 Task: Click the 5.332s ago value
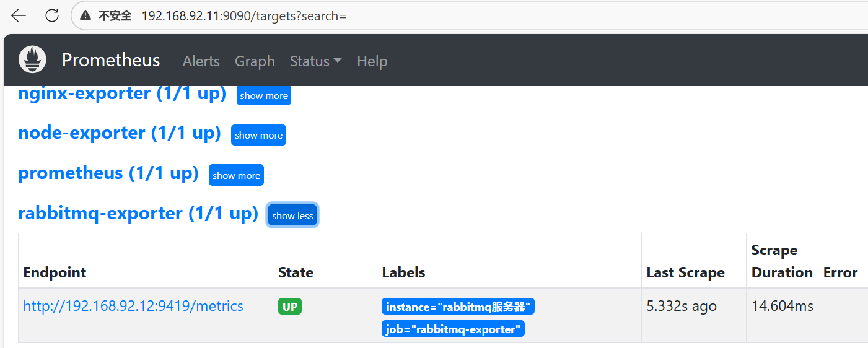(x=682, y=306)
